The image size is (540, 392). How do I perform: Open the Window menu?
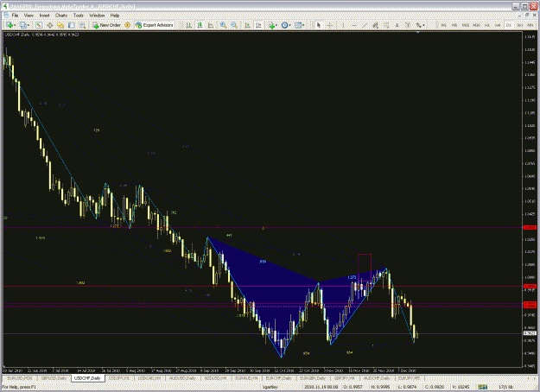point(97,16)
